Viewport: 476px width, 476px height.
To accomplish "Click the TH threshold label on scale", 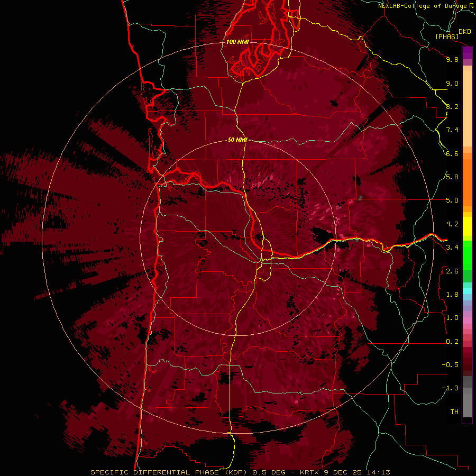I will pyautogui.click(x=454, y=412).
